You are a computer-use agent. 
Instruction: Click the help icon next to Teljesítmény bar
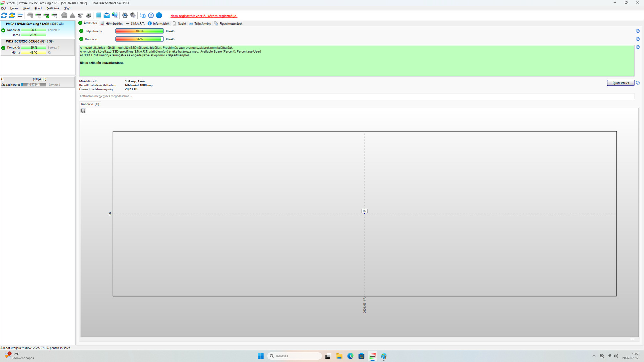click(638, 31)
